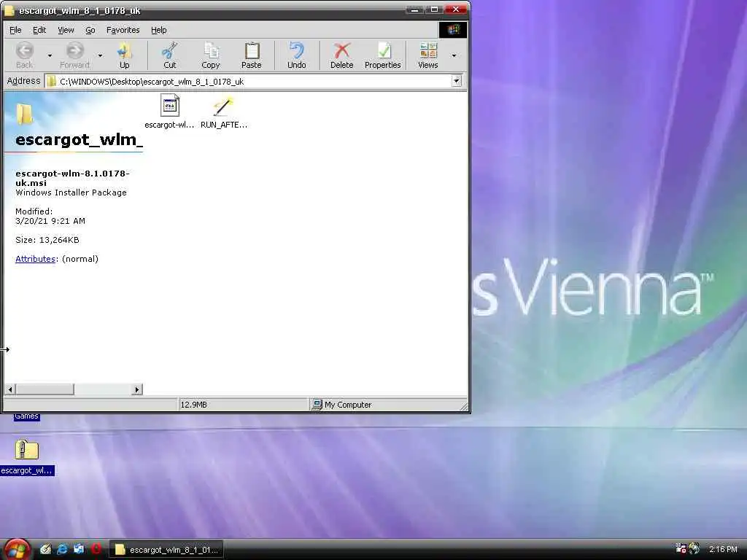Click the Forward toolbar button
747x560 pixels.
[75, 55]
